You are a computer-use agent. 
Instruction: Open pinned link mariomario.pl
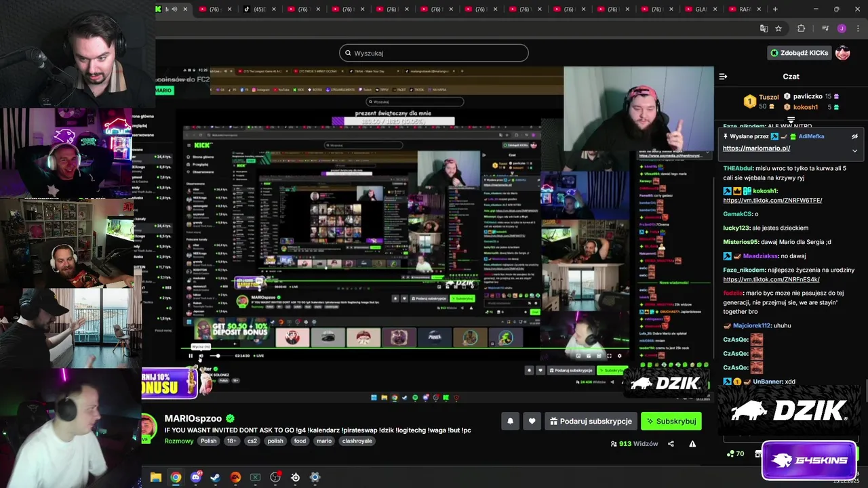tap(756, 148)
